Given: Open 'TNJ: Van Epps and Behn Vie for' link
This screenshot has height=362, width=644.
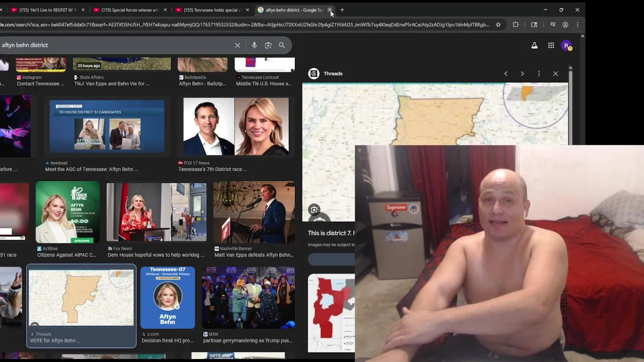Looking at the screenshot, I should point(112,83).
